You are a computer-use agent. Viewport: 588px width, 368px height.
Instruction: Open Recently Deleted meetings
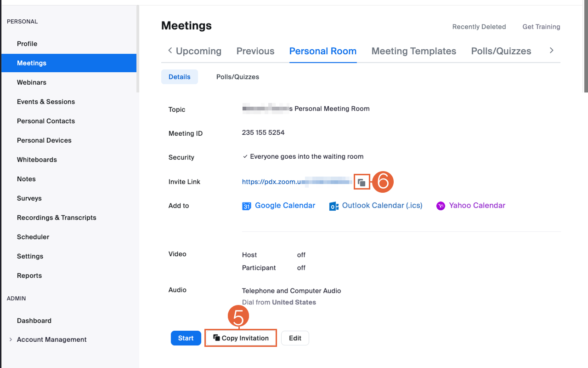[x=479, y=27]
